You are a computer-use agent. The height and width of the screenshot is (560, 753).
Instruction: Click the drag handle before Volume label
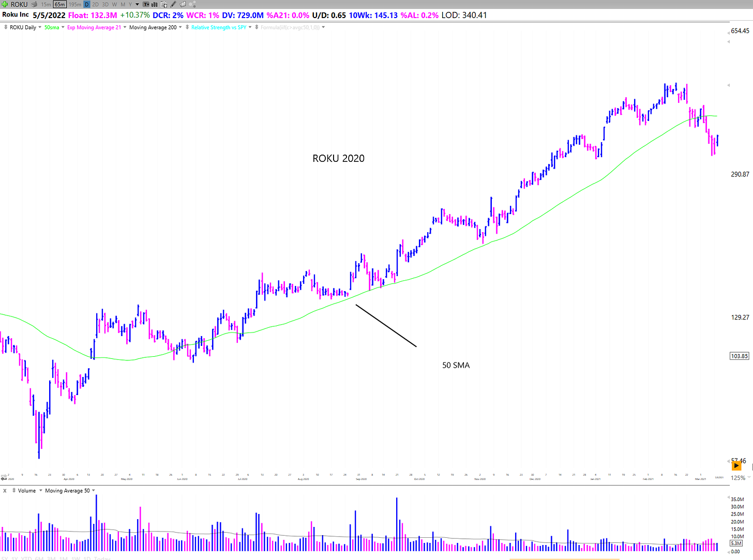tap(14, 490)
